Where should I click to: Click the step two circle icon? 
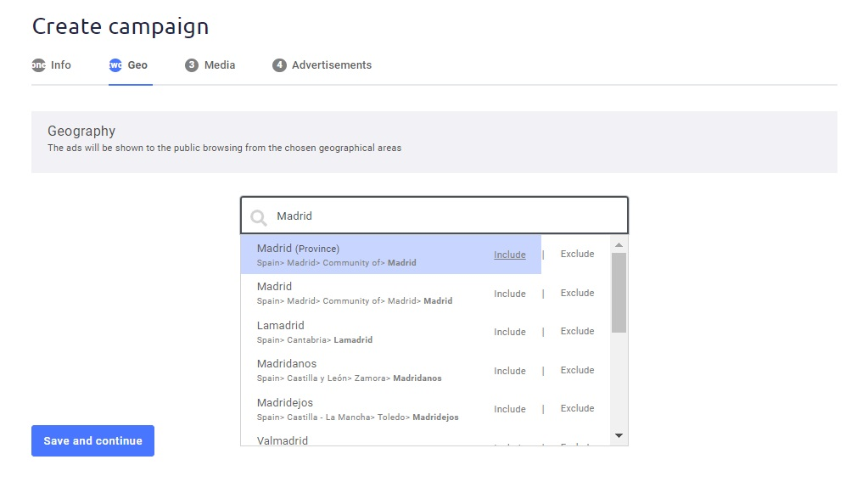click(115, 65)
